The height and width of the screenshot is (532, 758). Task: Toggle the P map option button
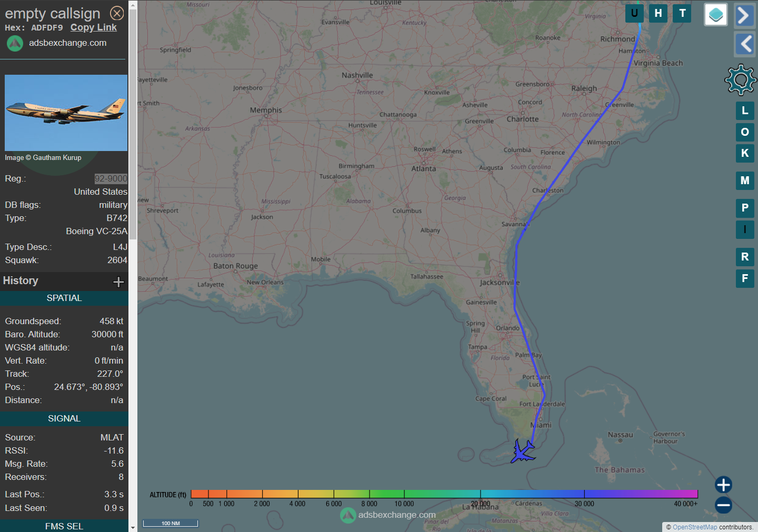click(745, 208)
